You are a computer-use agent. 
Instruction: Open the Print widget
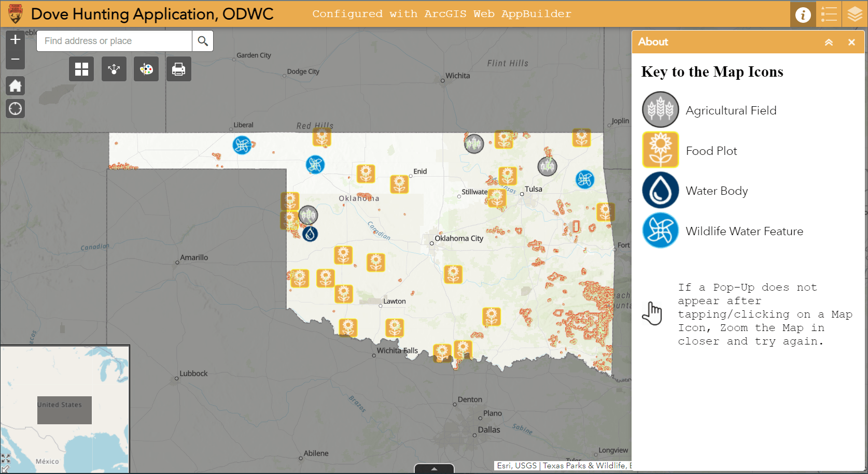click(178, 68)
